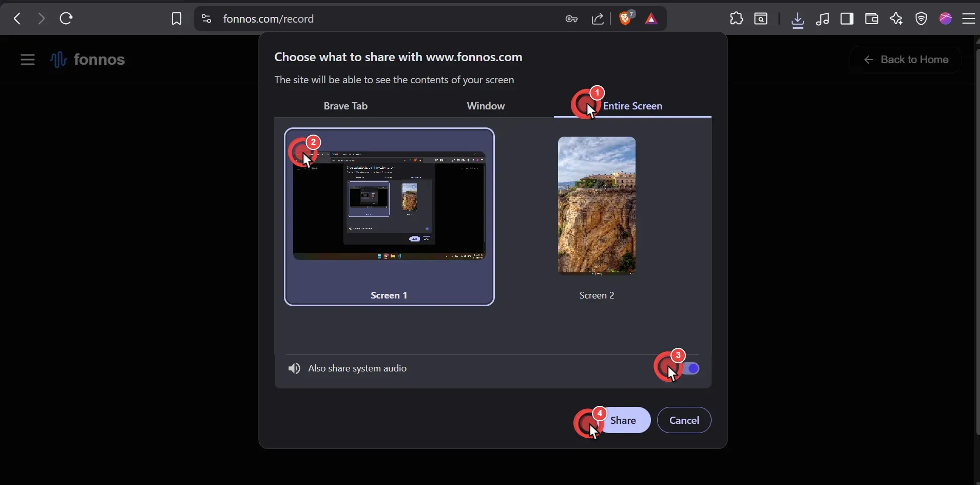Viewport: 980px width, 485px height.
Task: Open the share icon in the address bar
Action: tap(598, 19)
